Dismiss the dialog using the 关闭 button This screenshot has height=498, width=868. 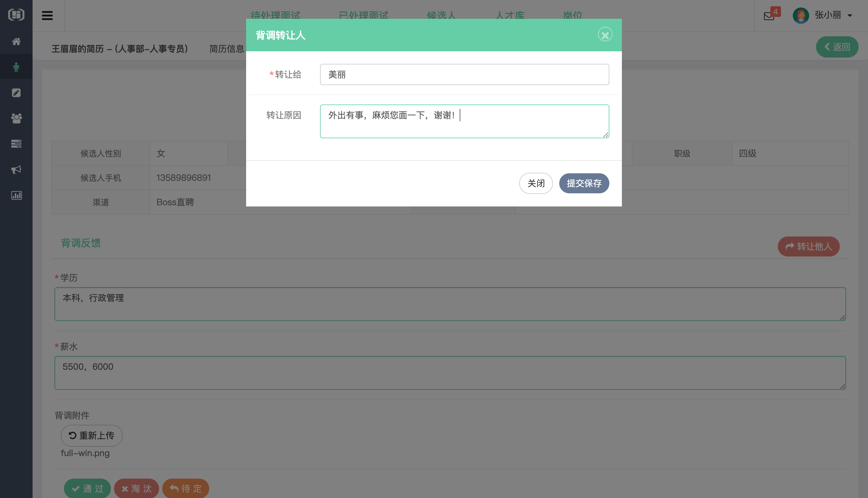pyautogui.click(x=536, y=183)
